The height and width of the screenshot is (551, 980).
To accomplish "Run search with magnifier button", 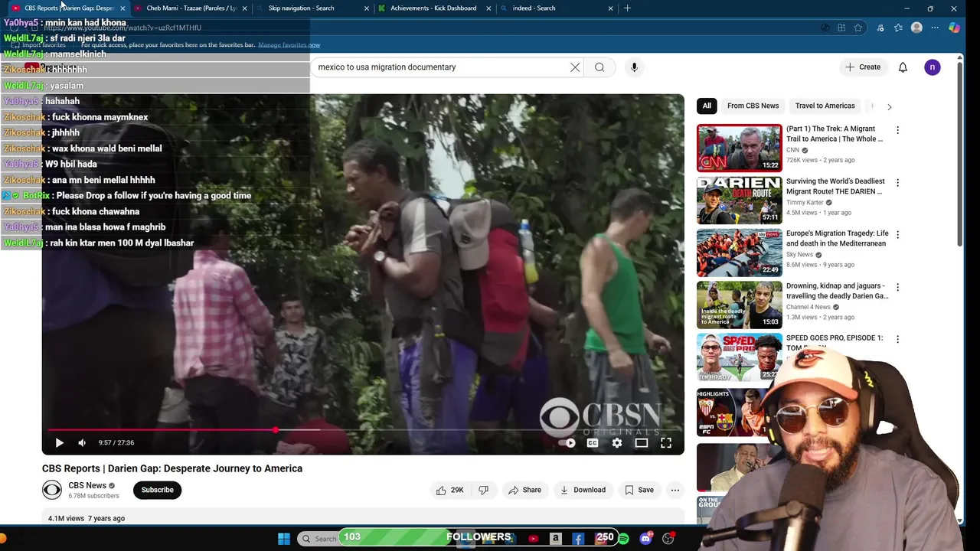I will 599,67.
